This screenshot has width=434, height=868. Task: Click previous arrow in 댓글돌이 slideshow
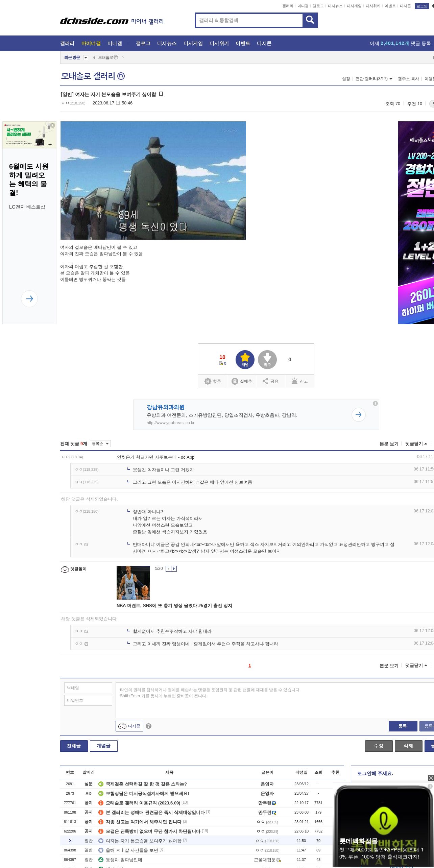(168, 569)
